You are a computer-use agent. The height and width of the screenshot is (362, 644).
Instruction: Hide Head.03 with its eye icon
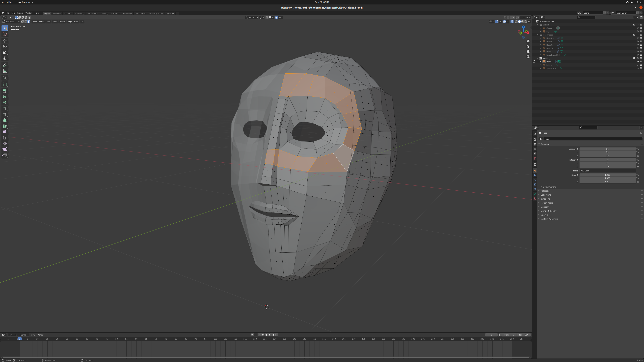[x=637, y=38]
